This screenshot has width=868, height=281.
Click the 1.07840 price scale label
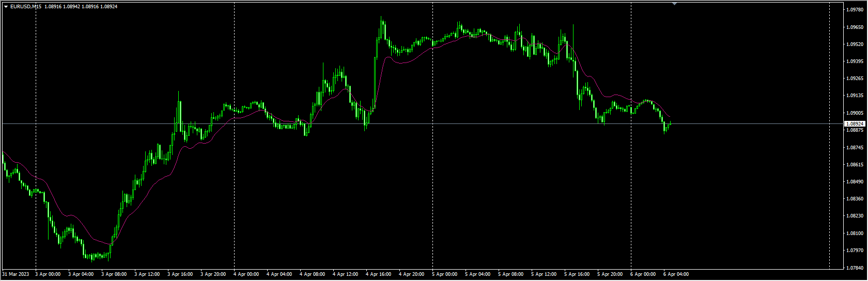tap(856, 268)
